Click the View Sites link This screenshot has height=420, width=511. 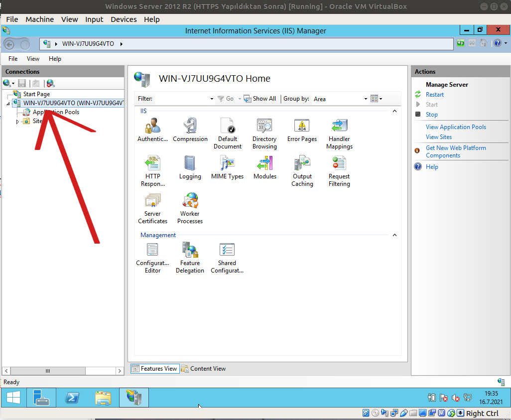click(439, 137)
